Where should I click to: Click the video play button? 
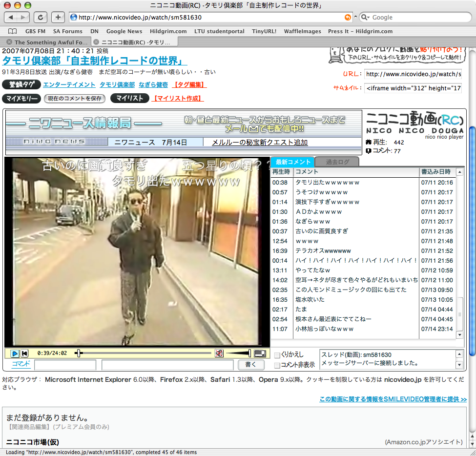15,353
